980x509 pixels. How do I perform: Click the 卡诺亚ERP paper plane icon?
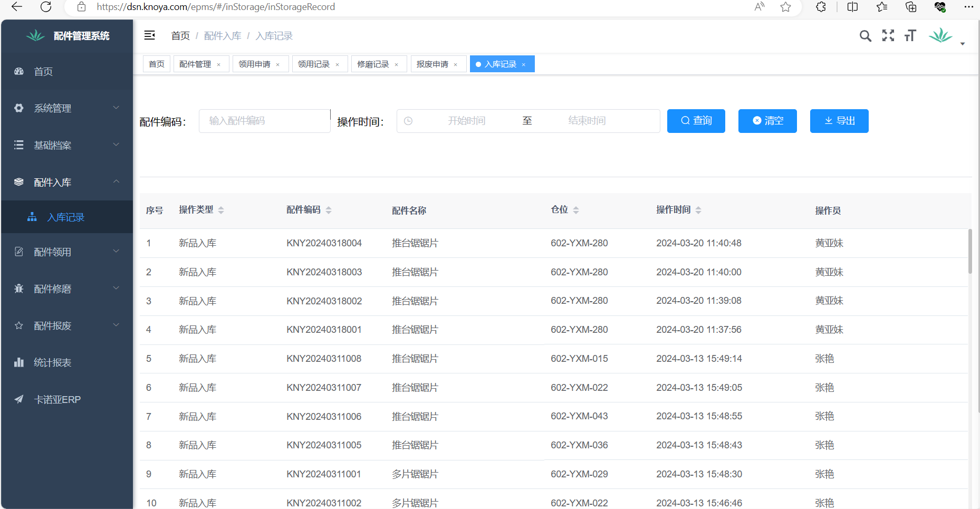pos(19,399)
